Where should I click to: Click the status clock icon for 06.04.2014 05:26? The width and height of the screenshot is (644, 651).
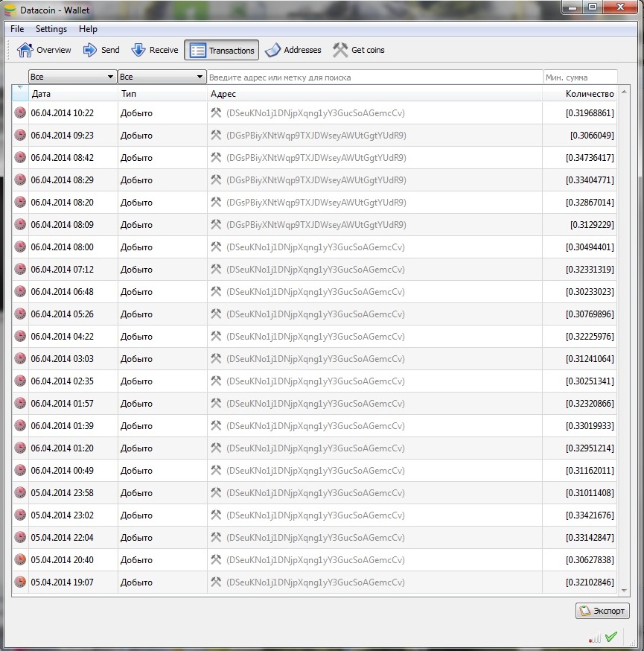tap(20, 314)
